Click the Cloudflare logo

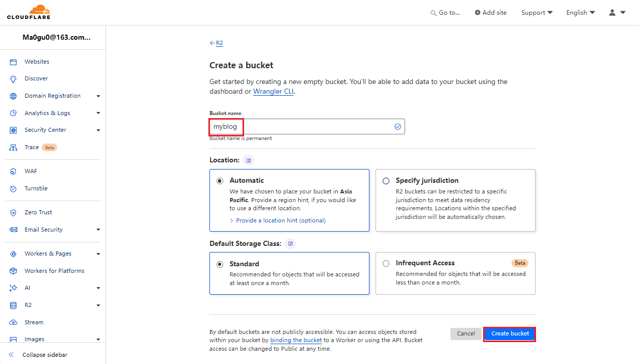coord(29,12)
